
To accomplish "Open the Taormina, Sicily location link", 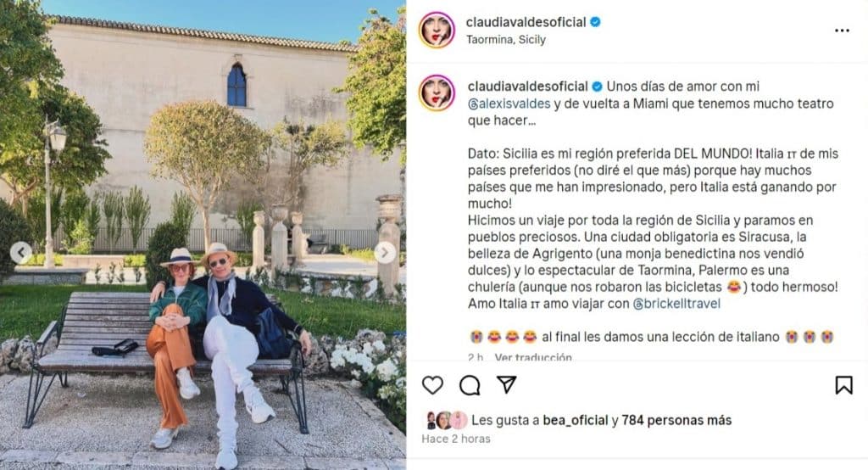I will [506, 40].
